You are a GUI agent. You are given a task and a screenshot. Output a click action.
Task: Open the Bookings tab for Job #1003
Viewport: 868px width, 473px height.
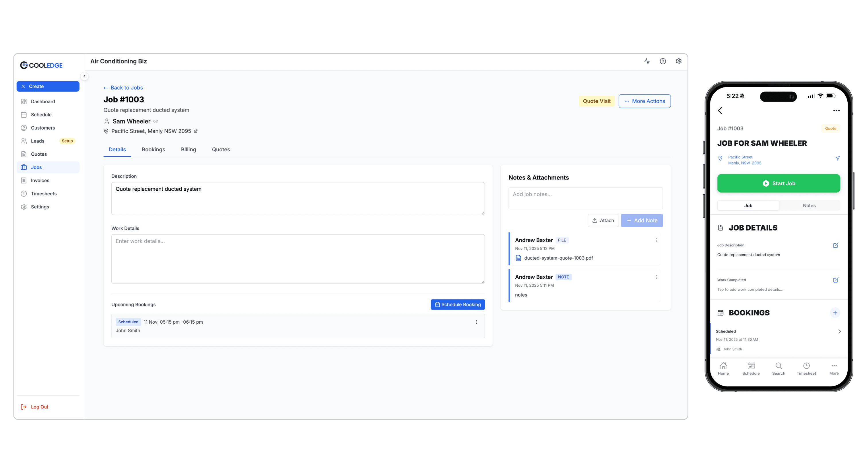pyautogui.click(x=153, y=149)
